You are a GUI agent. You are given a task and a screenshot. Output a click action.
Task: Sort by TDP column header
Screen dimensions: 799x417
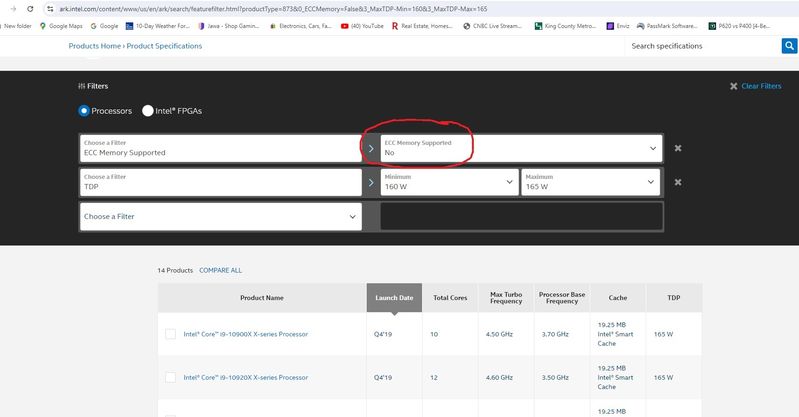pyautogui.click(x=674, y=298)
